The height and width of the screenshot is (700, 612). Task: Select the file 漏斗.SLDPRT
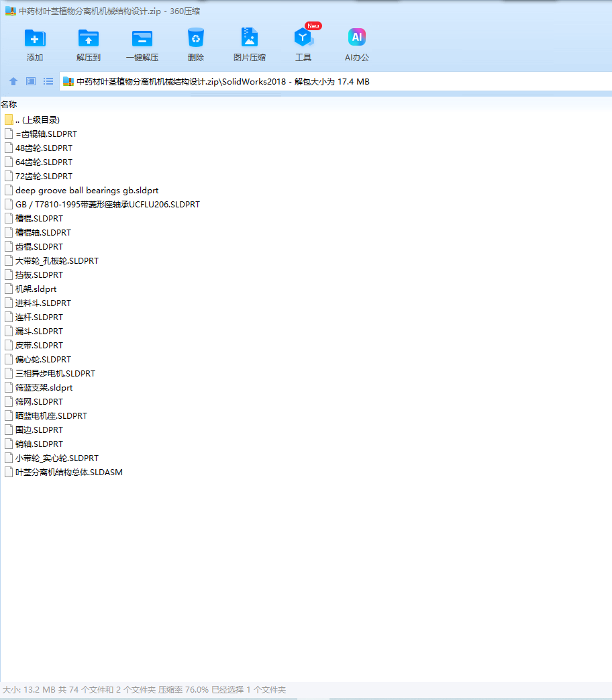tap(40, 331)
